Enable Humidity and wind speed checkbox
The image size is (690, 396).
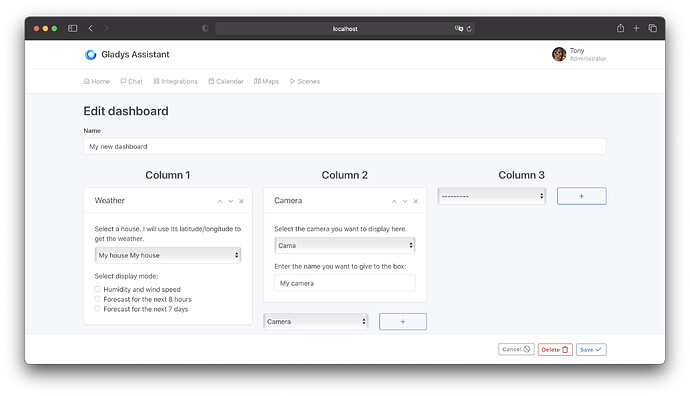point(97,289)
